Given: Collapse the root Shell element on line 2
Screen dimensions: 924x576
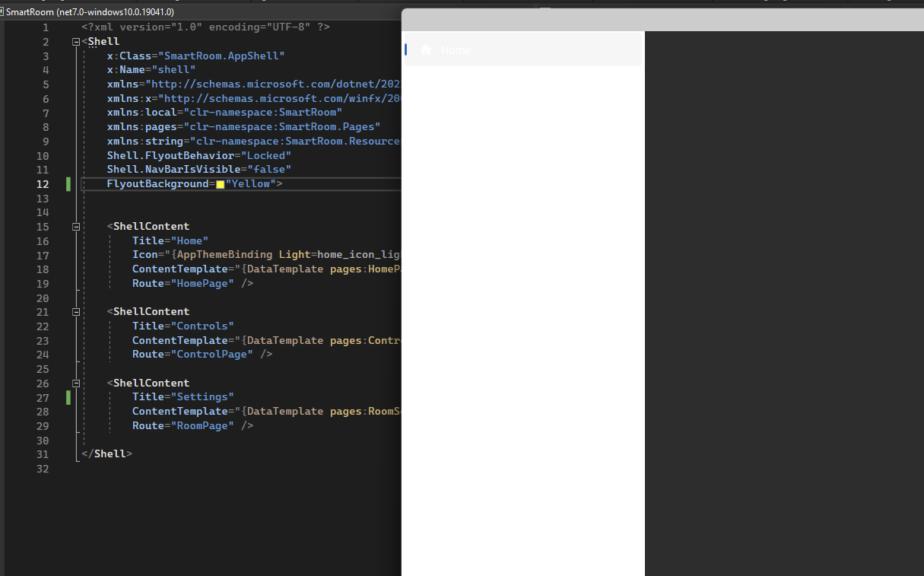Looking at the screenshot, I should pos(75,40).
